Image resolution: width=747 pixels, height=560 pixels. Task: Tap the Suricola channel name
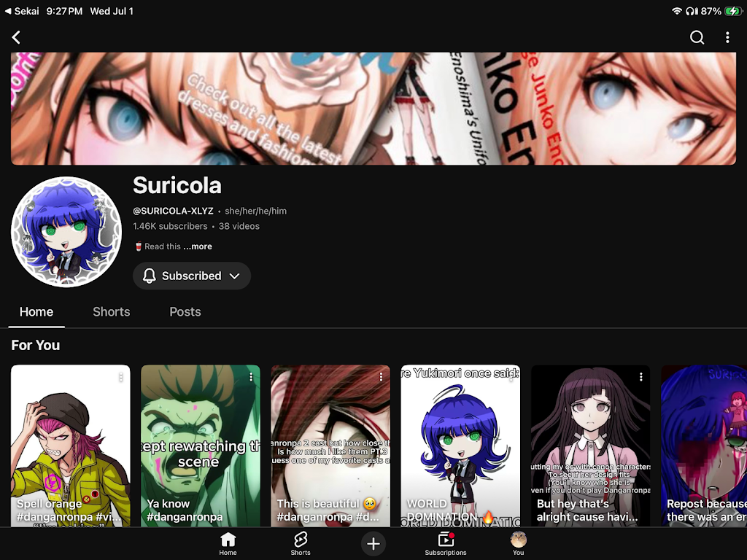[x=177, y=185]
